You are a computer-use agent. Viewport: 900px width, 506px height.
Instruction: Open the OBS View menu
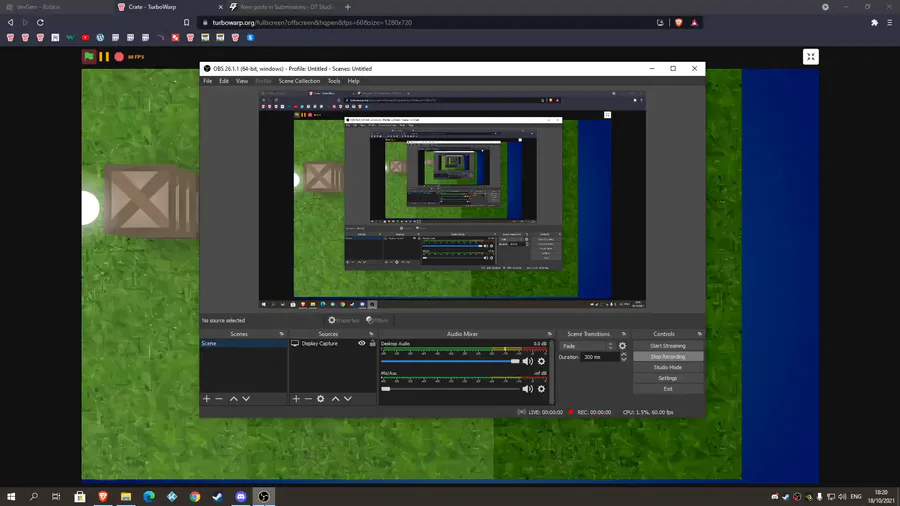[242, 81]
